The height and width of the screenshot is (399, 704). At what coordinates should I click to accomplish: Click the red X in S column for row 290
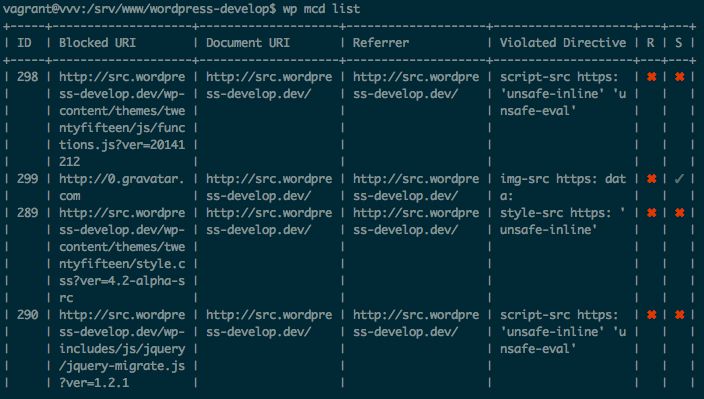(679, 315)
